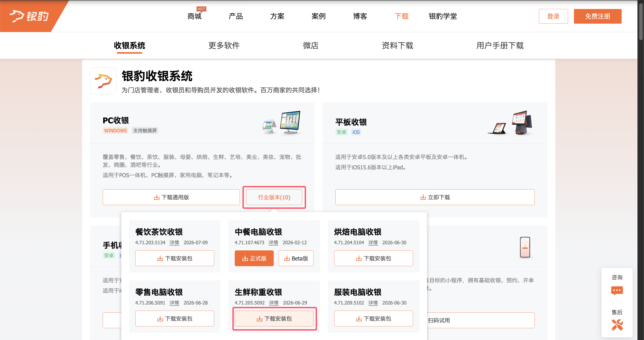Click the PC收银 computer devices image

[282, 122]
